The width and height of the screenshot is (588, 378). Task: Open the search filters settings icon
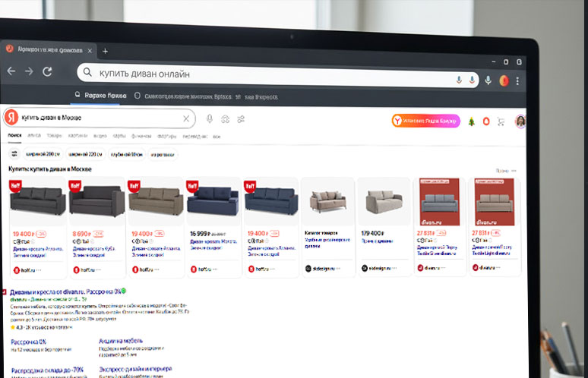click(14, 154)
